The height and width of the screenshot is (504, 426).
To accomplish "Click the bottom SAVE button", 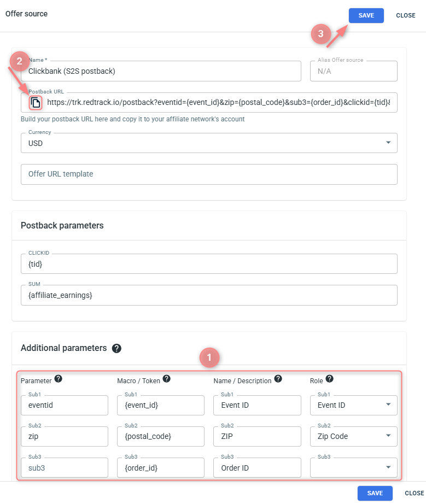I will [375, 493].
